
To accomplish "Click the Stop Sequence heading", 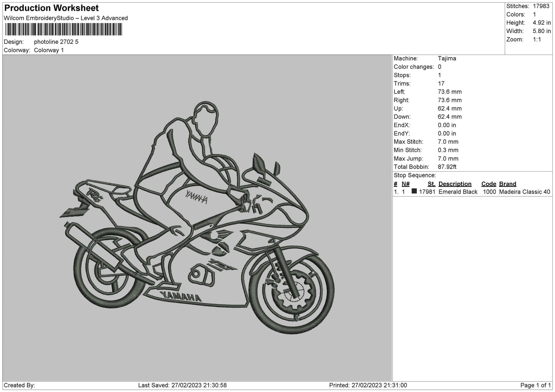I will coord(415,175).
